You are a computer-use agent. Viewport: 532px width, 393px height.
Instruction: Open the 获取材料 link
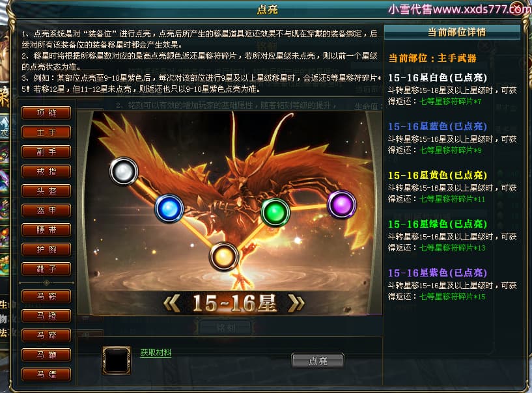(156, 353)
